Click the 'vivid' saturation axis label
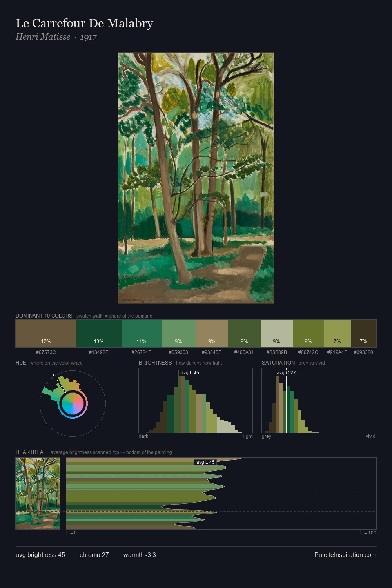This screenshot has height=588, width=392. click(x=370, y=436)
